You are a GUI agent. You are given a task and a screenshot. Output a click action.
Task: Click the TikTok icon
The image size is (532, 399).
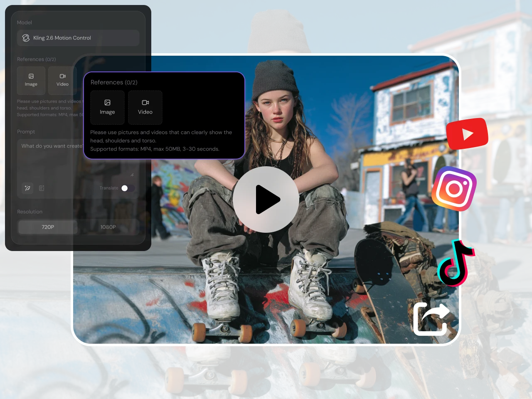456,264
